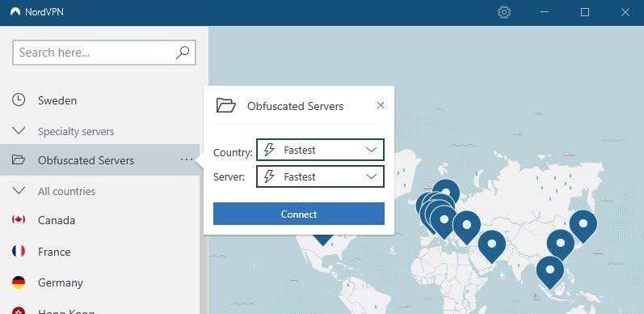Click the search magnifier icon
The image size is (644, 314).
tap(183, 53)
